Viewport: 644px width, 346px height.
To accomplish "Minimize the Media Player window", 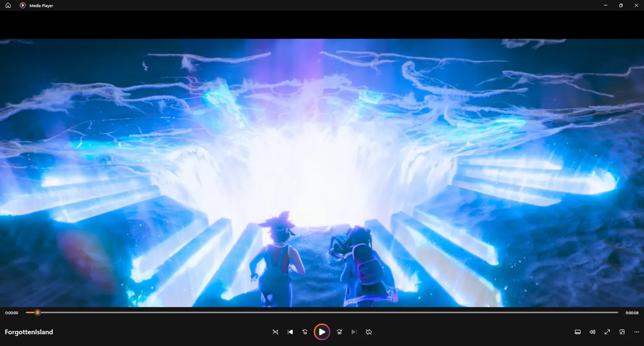I will [605, 6].
